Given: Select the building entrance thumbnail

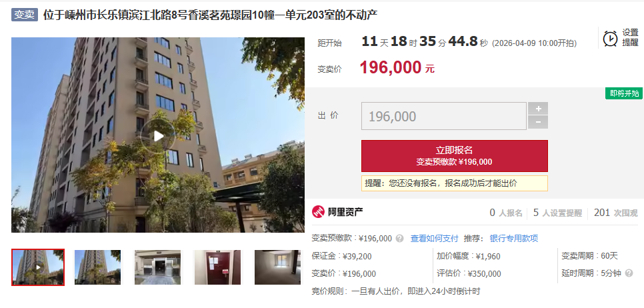Looking at the screenshot, I should [158, 267].
